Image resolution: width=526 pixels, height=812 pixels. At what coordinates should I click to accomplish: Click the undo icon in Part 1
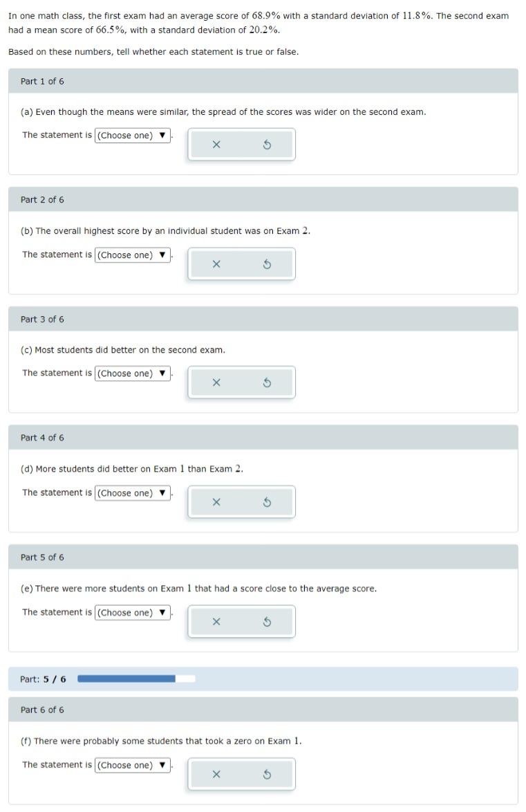click(x=267, y=144)
